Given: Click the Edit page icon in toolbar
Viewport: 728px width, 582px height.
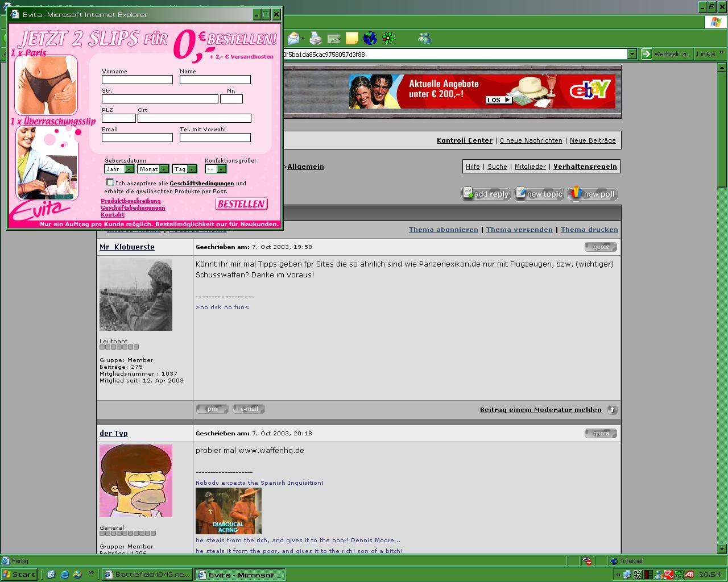Looking at the screenshot, I should [x=334, y=39].
